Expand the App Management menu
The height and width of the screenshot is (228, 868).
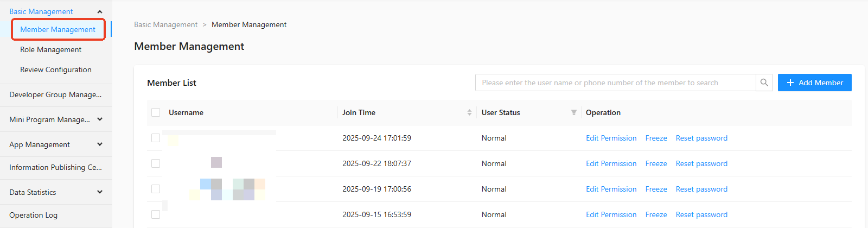[100, 144]
